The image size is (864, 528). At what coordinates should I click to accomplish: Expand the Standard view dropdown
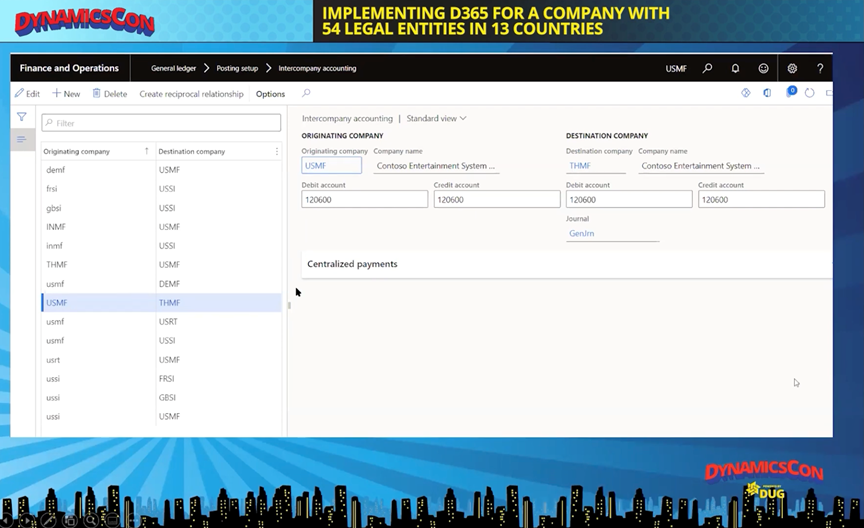click(437, 118)
